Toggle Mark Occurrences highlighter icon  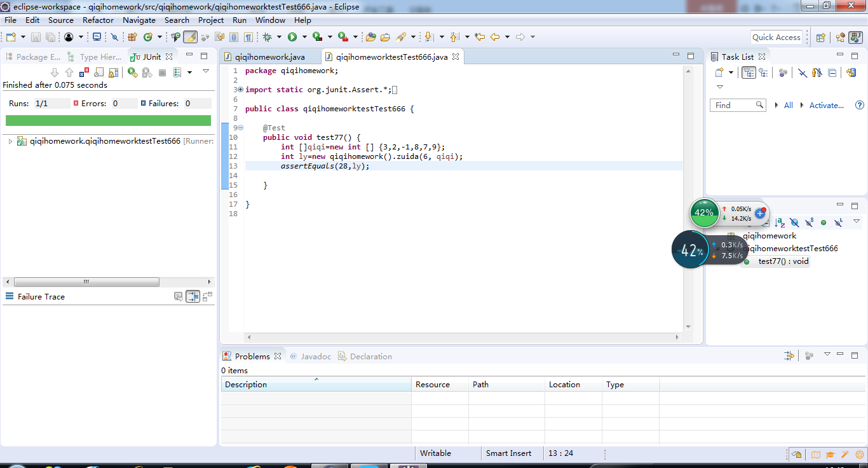(x=189, y=37)
